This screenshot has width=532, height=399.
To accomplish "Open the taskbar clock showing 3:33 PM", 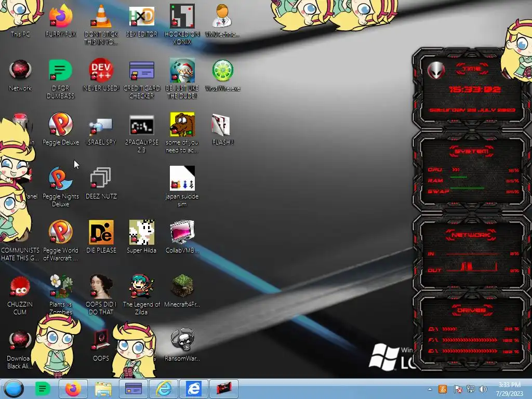I will 510,389.
